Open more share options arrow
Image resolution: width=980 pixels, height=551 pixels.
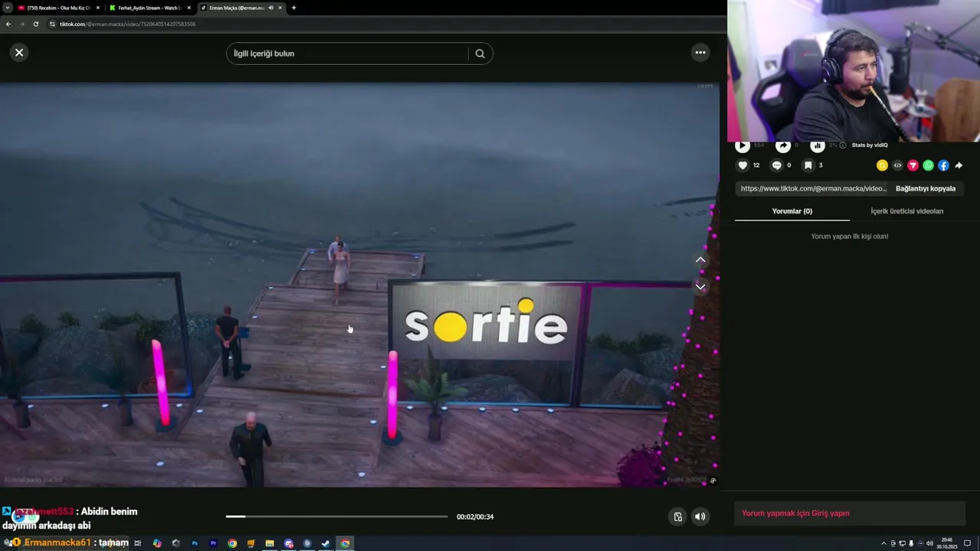click(x=959, y=165)
